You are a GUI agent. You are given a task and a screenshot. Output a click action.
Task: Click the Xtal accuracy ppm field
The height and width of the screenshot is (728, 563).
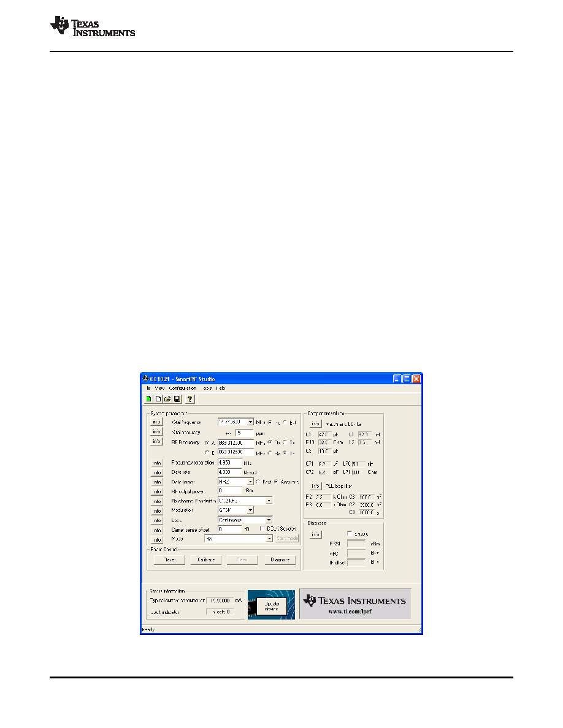244,433
